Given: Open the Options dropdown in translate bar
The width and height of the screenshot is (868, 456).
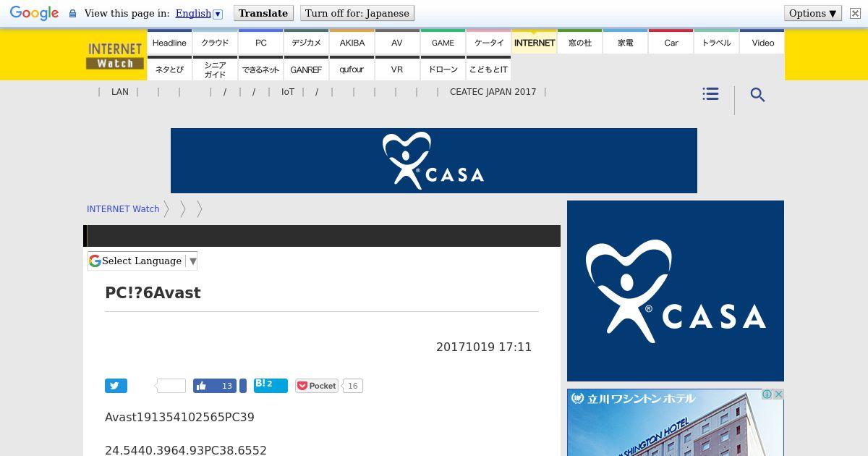Looking at the screenshot, I should point(813,13).
